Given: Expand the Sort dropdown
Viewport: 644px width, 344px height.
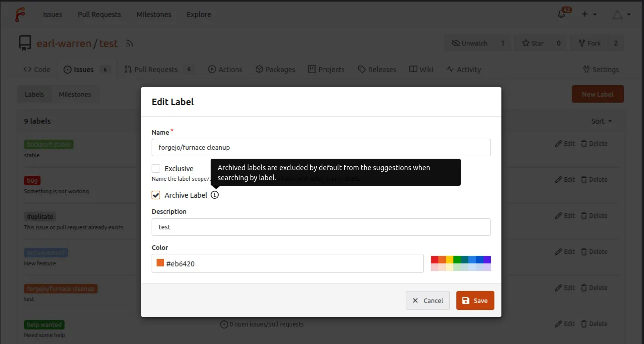Looking at the screenshot, I should pos(601,121).
